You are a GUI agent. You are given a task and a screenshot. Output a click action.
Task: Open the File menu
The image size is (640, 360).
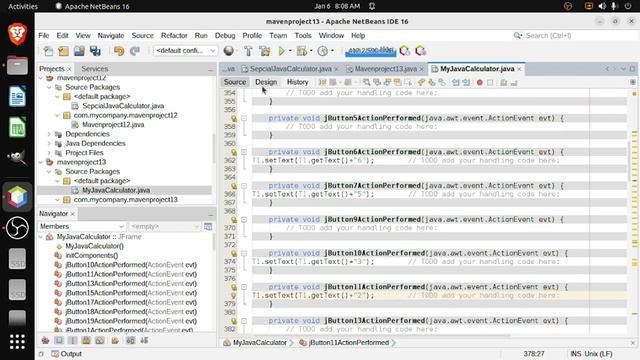click(44, 36)
